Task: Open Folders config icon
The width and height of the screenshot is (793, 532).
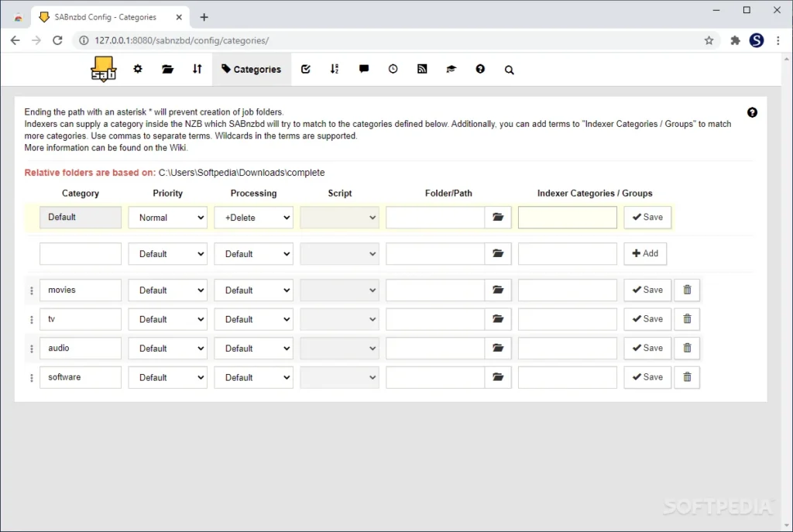Action: pyautogui.click(x=167, y=69)
